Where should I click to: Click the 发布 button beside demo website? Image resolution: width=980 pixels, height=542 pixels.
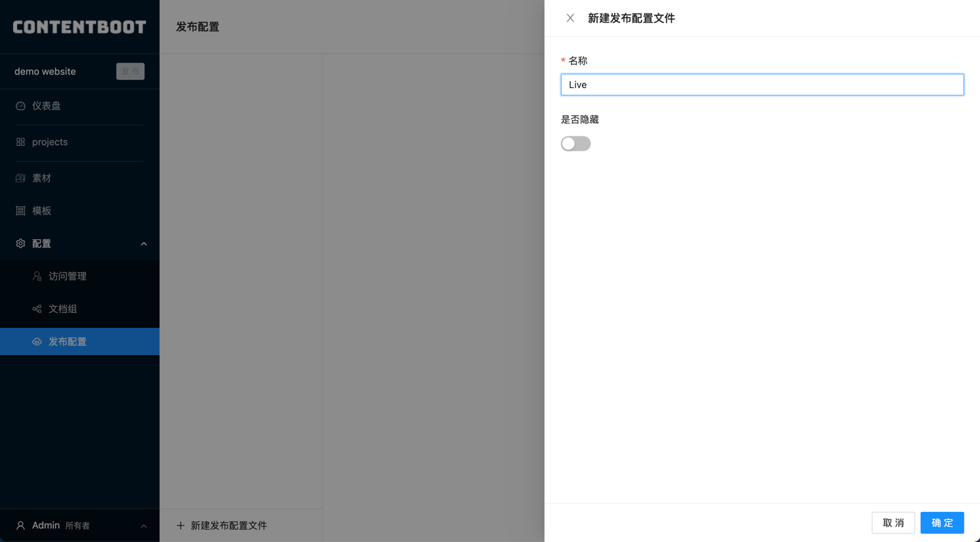(x=130, y=72)
